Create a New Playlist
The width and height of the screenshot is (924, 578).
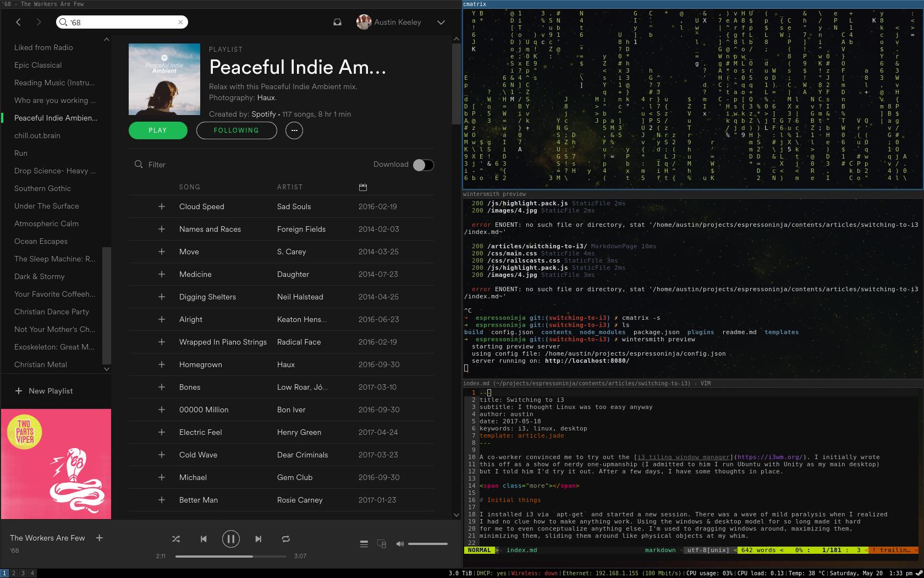(44, 391)
